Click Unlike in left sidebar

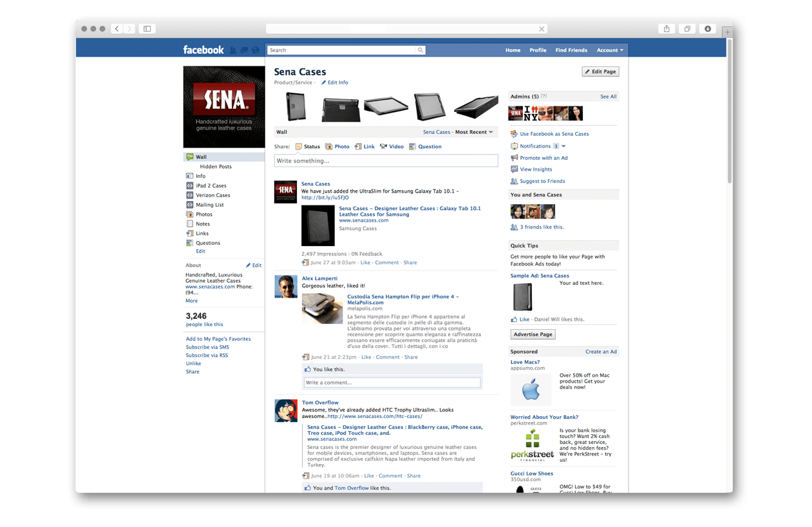(193, 363)
